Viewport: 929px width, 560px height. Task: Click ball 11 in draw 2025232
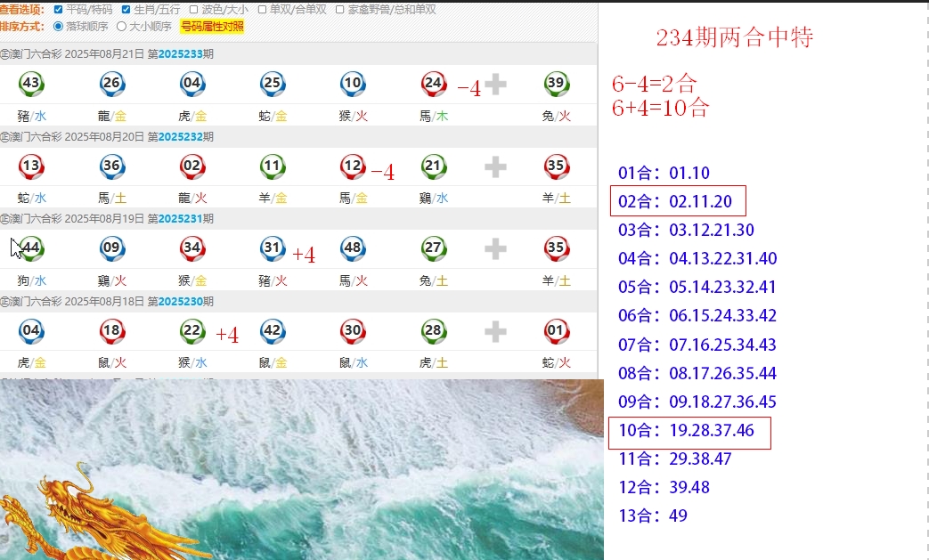(x=273, y=166)
